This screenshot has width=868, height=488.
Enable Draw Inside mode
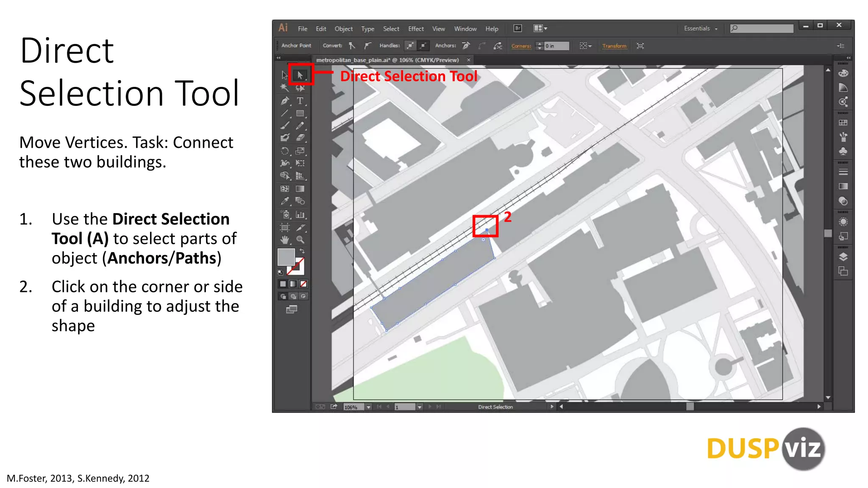[303, 296]
